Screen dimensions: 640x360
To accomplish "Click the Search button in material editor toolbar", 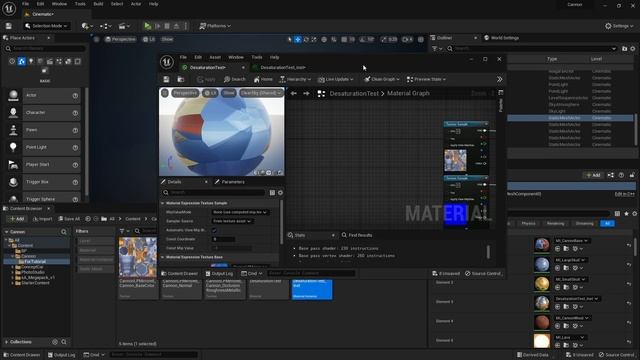I will 235,79.
